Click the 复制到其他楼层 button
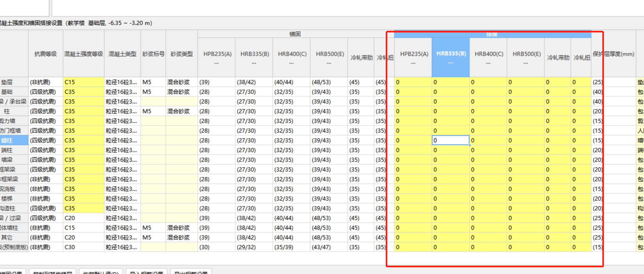The image size is (644, 274). pyautogui.click(x=52, y=272)
